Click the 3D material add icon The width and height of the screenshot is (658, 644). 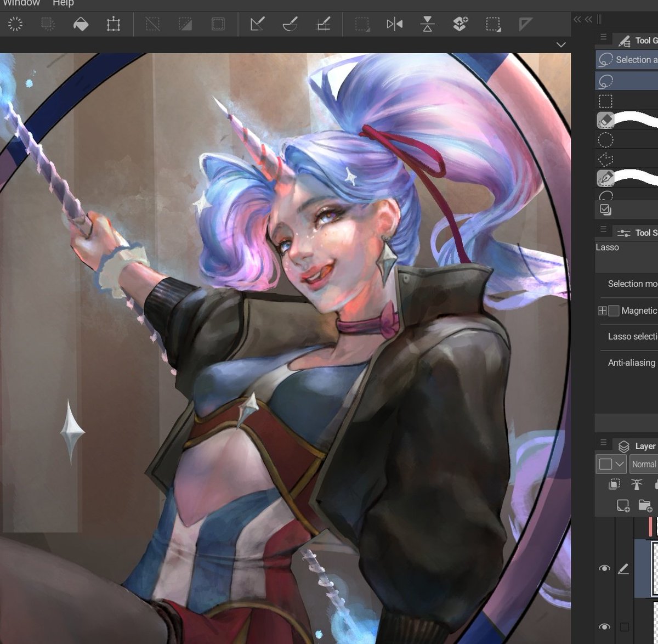point(460,24)
